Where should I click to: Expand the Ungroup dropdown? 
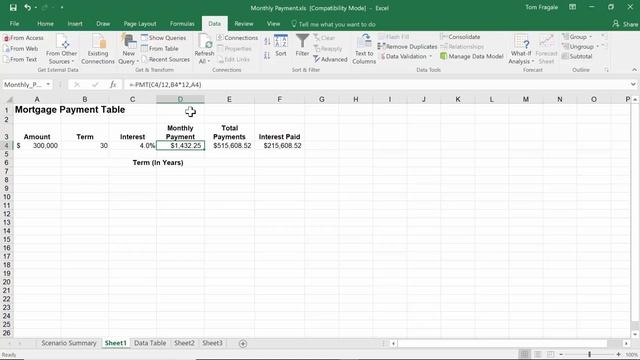coord(598,47)
